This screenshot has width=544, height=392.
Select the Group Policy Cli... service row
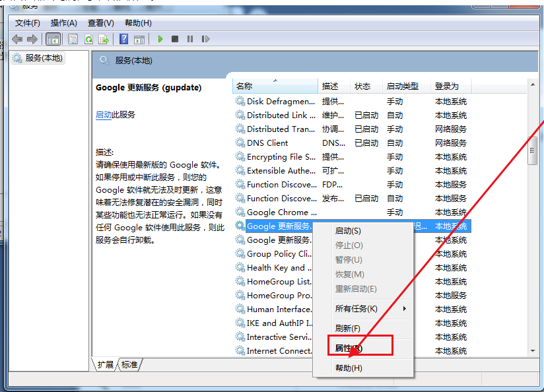coord(273,254)
